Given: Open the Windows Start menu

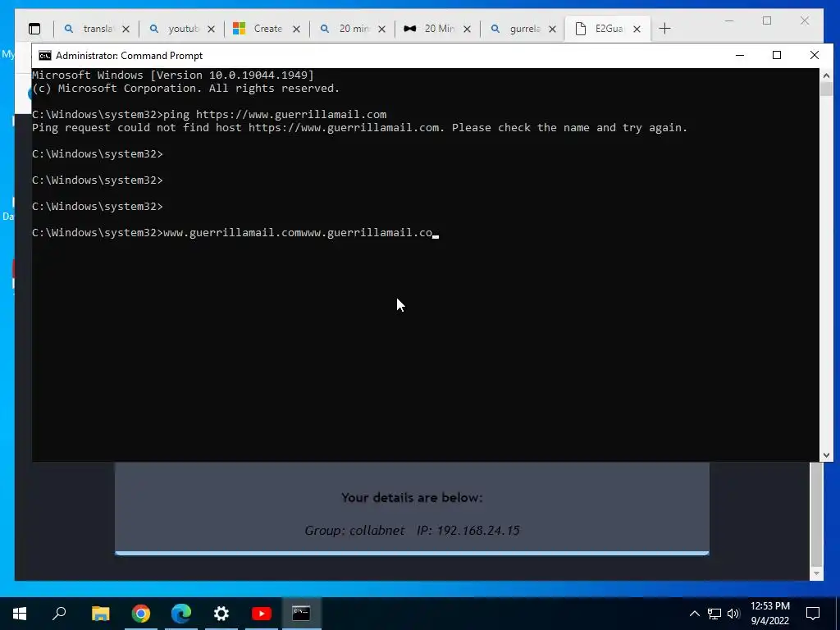Looking at the screenshot, I should 20,614.
